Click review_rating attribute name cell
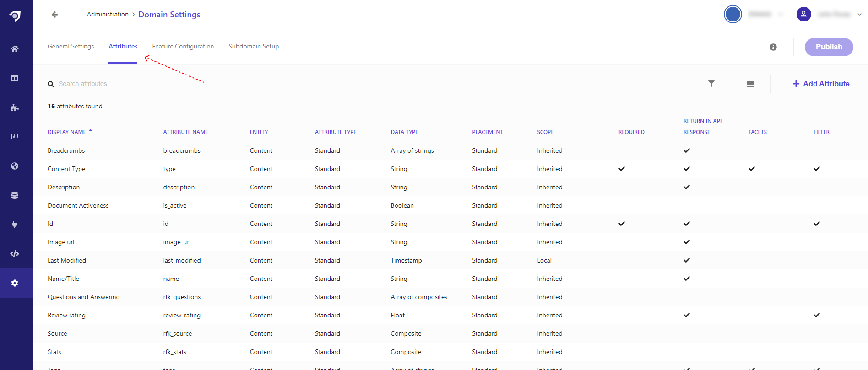This screenshot has width=868, height=370. [x=182, y=315]
